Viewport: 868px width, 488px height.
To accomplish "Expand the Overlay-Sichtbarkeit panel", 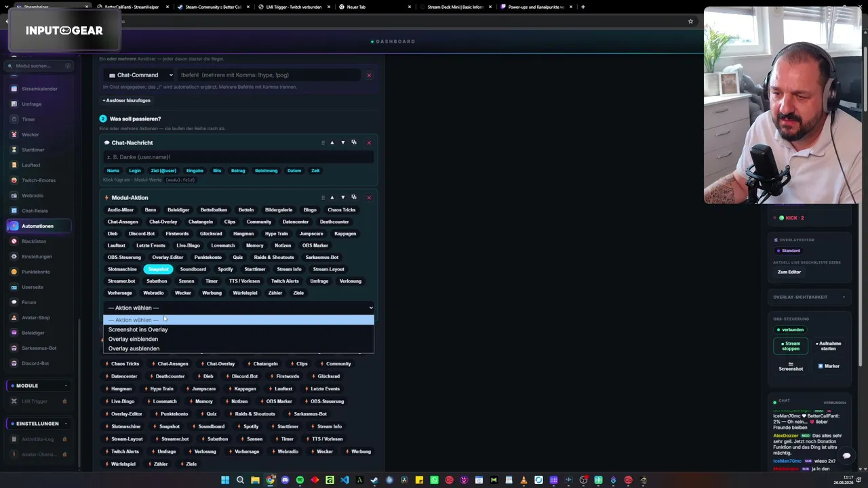I will (x=809, y=297).
